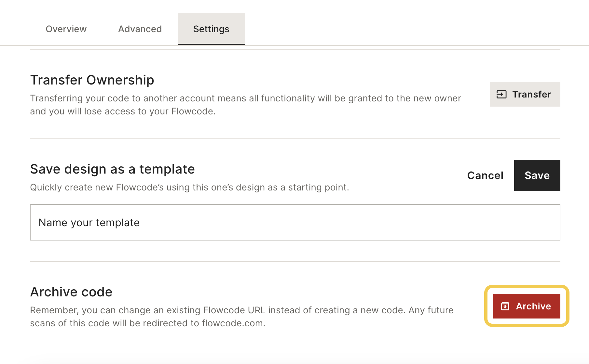This screenshot has width=589, height=364.
Task: Switch to the Overview tab
Action: [66, 29]
